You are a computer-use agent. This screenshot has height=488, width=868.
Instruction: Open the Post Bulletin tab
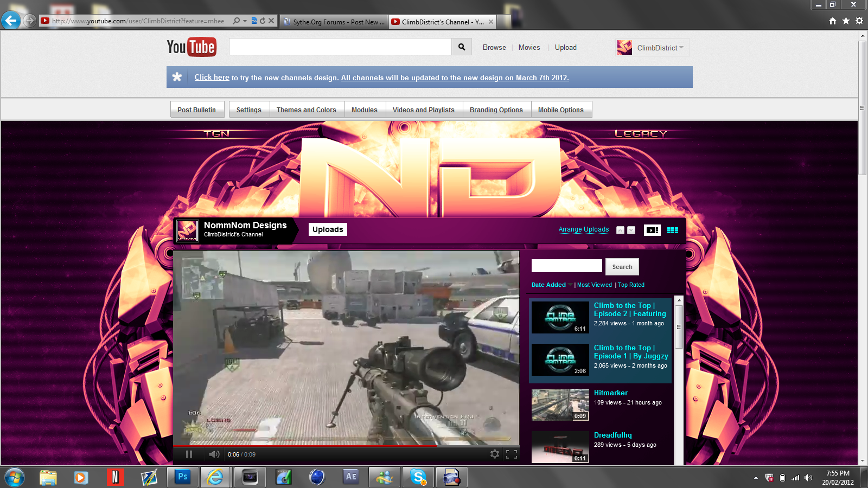click(x=196, y=110)
